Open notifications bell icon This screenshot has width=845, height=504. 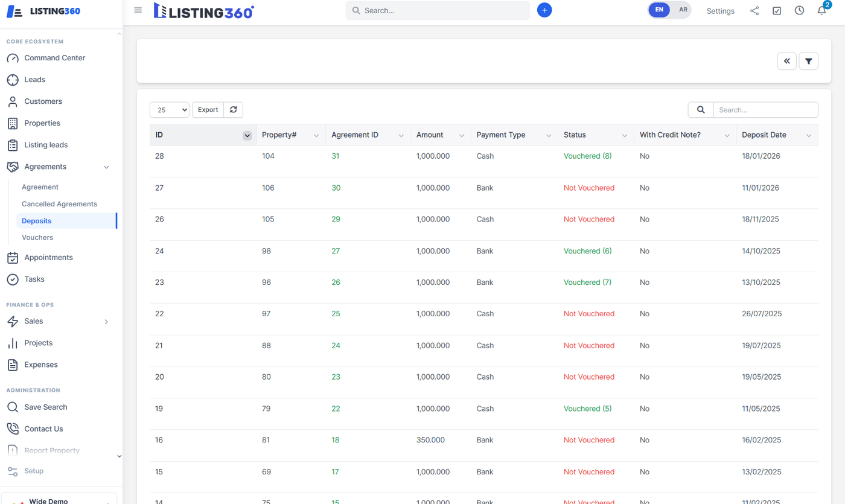click(x=821, y=11)
